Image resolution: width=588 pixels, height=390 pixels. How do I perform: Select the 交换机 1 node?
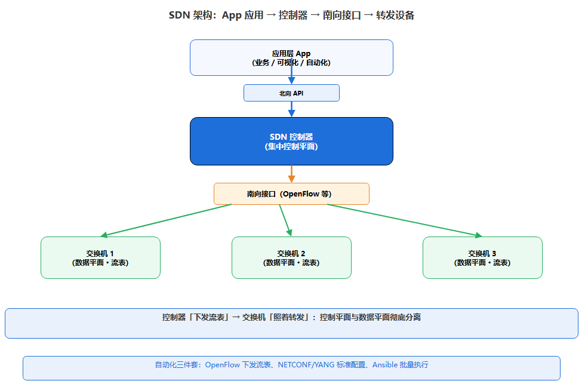(x=100, y=258)
